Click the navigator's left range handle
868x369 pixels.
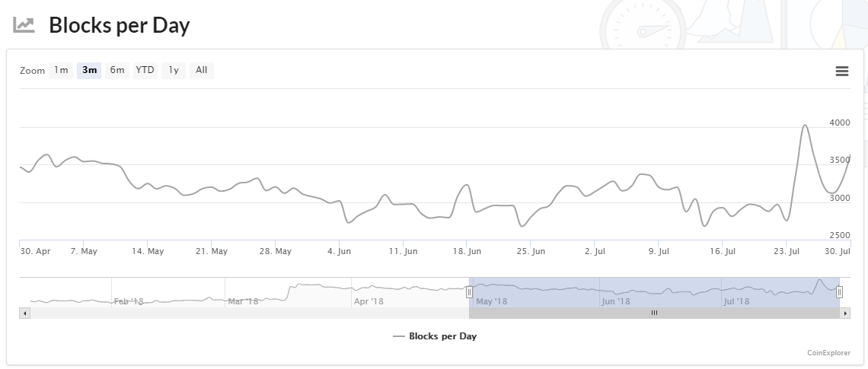coord(469,292)
